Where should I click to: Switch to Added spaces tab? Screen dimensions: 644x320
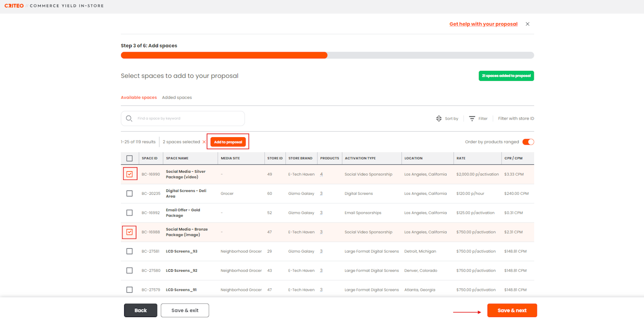pyautogui.click(x=177, y=97)
